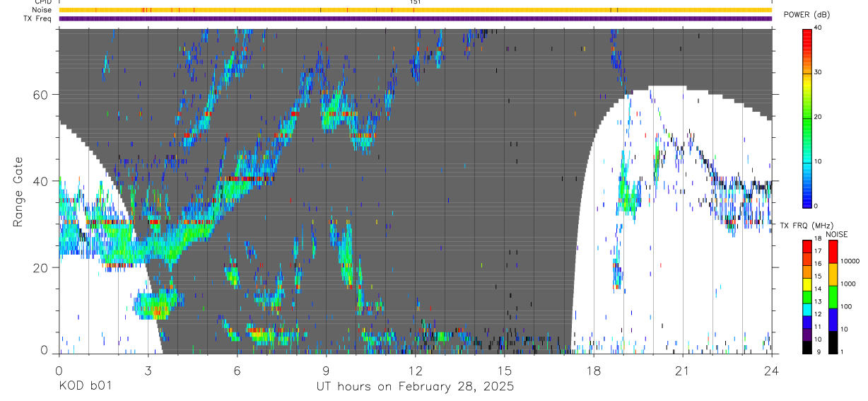Click the green segment of the NOISE color bar
Image resolution: width=868 pixels, height=401 pixels.
(833, 296)
